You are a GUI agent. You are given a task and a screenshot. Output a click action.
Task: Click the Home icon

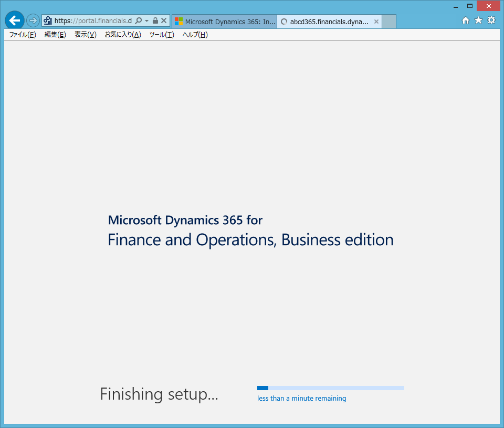click(466, 20)
